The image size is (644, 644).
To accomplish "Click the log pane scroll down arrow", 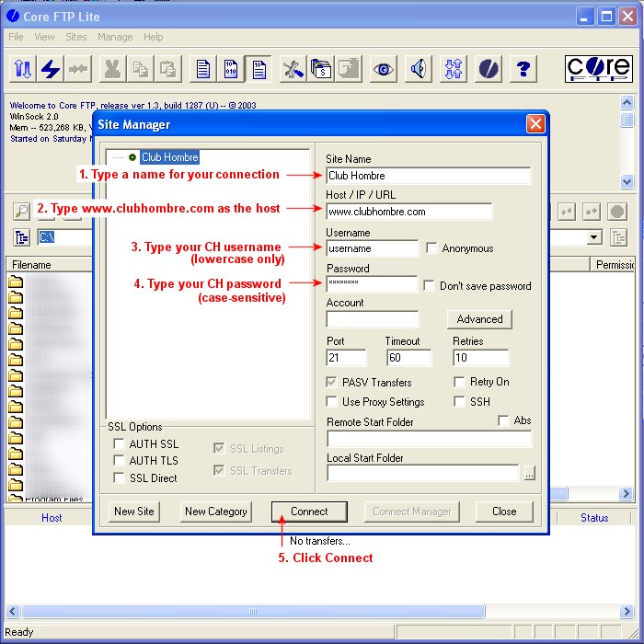I will click(627, 181).
